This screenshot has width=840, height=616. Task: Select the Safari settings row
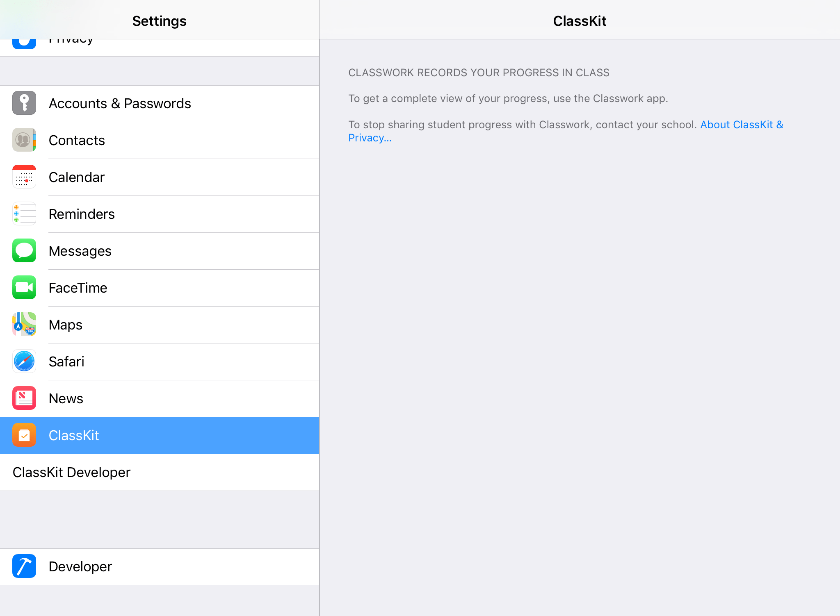(x=160, y=361)
